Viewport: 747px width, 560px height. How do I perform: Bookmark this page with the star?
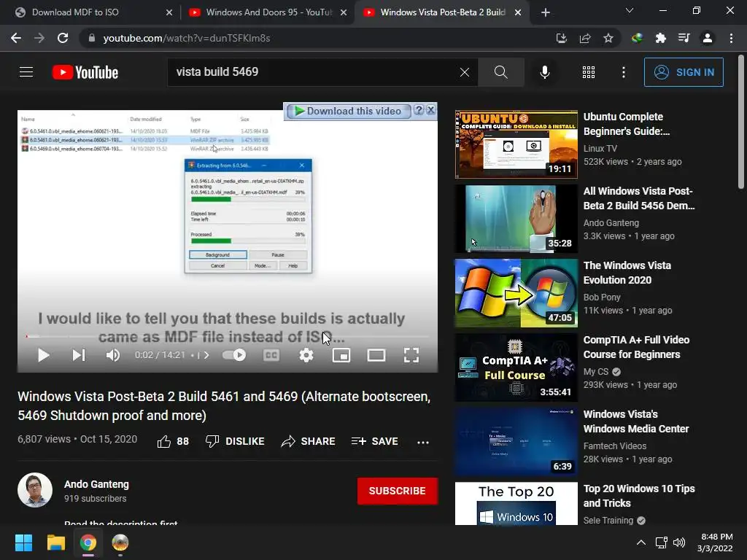pyautogui.click(x=608, y=38)
